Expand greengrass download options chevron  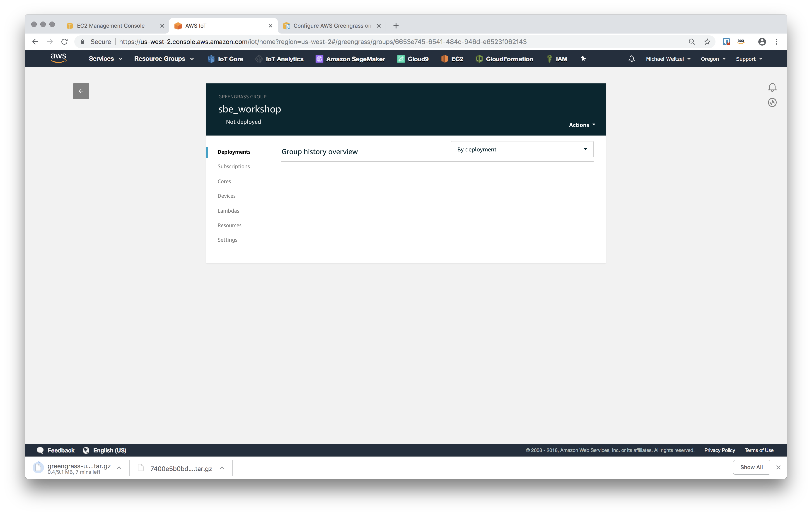pos(119,468)
